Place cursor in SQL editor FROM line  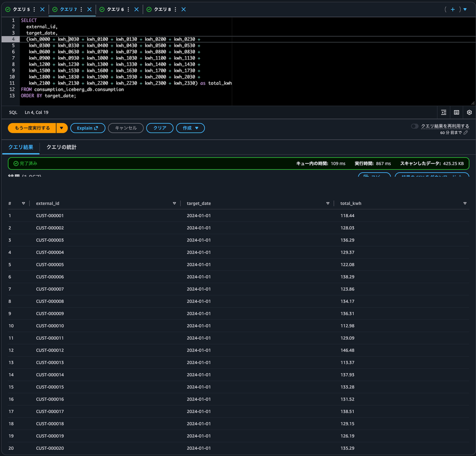click(x=72, y=90)
